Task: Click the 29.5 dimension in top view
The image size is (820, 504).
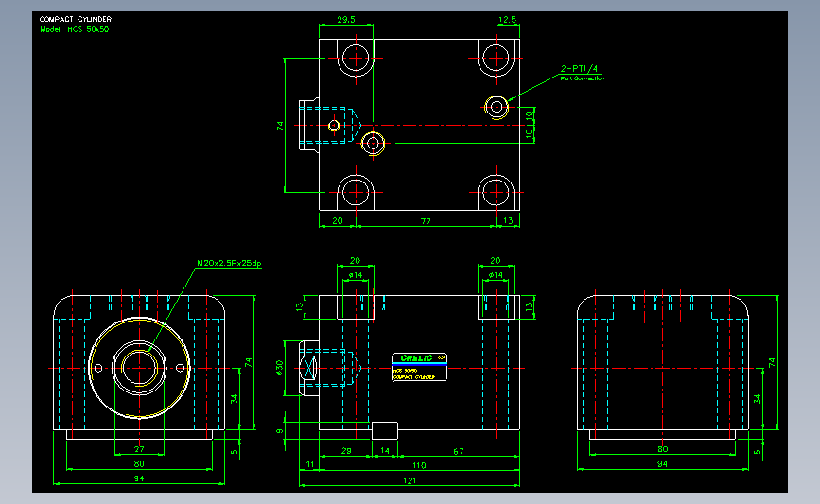Action: point(345,19)
